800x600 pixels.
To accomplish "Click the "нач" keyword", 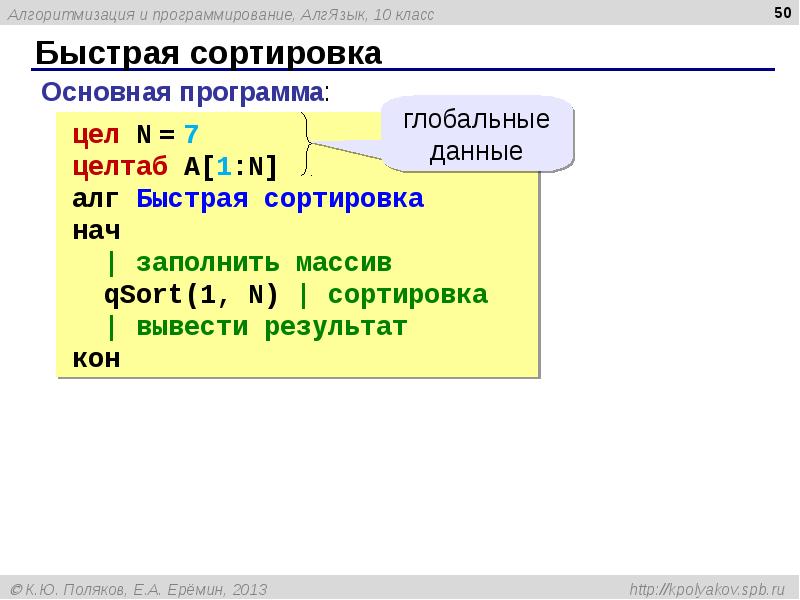I will click(x=96, y=230).
